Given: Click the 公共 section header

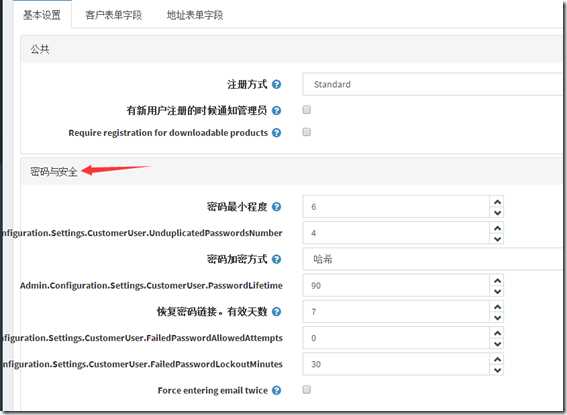Looking at the screenshot, I should click(x=292, y=49).
